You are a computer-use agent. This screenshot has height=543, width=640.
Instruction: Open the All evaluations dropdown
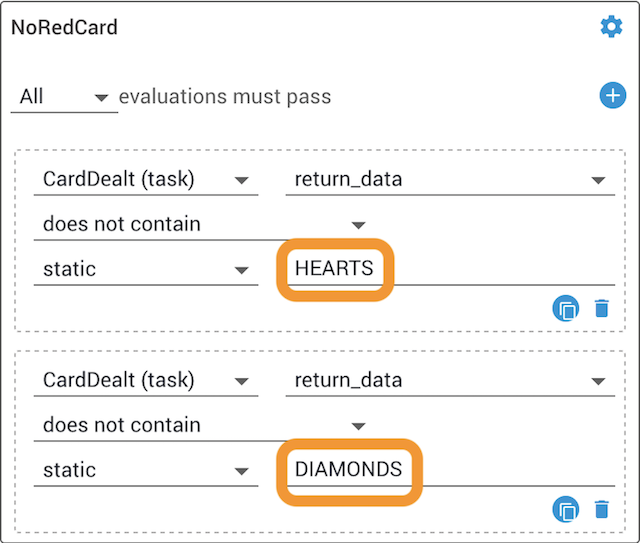pos(64,98)
